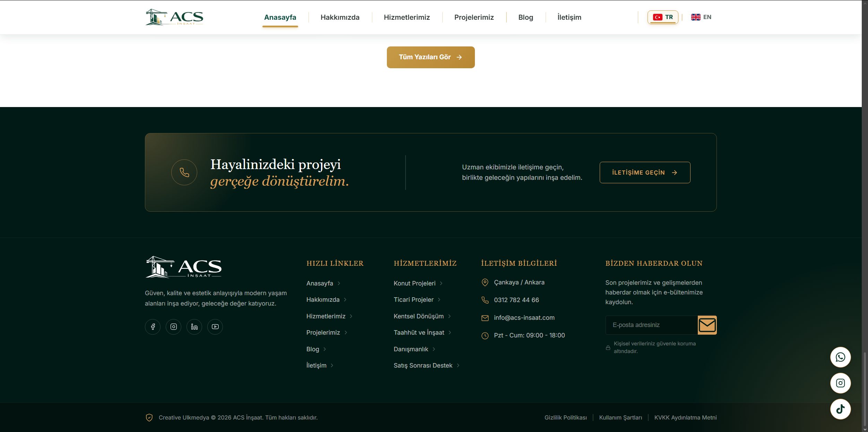Image resolution: width=868 pixels, height=432 pixels.
Task: Open Blog in top navigation
Action: tap(526, 17)
